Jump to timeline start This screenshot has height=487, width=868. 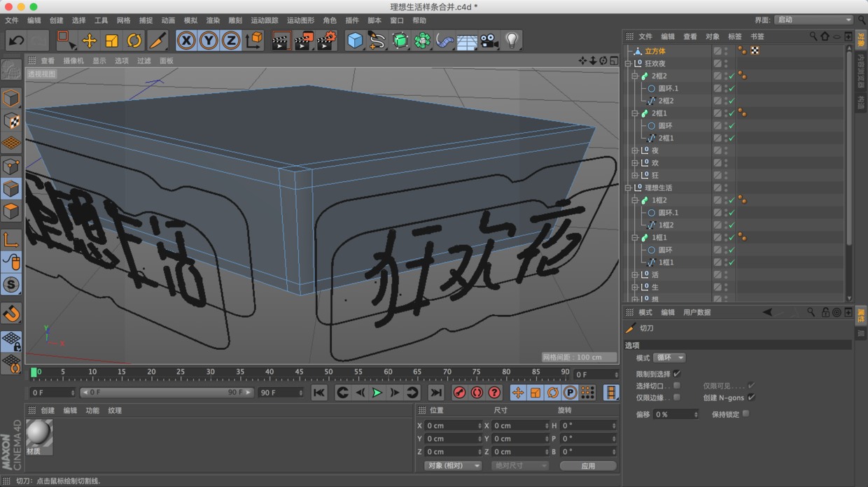coord(319,393)
